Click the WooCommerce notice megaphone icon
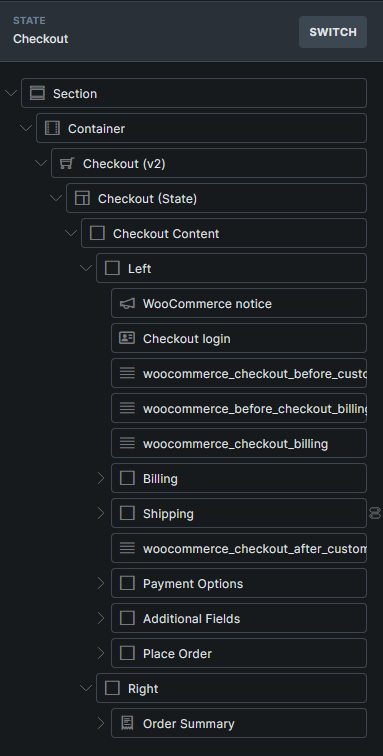383x756 pixels. coord(127,303)
